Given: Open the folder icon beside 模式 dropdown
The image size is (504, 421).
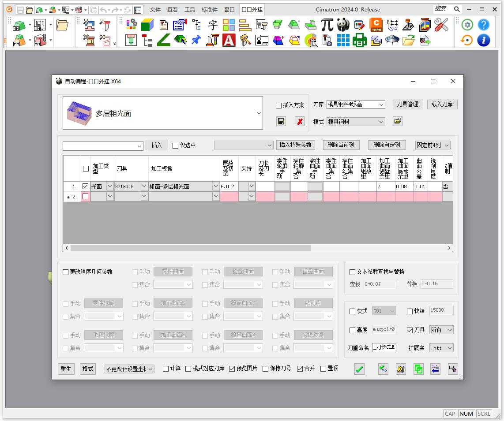Looking at the screenshot, I should coord(398,121).
